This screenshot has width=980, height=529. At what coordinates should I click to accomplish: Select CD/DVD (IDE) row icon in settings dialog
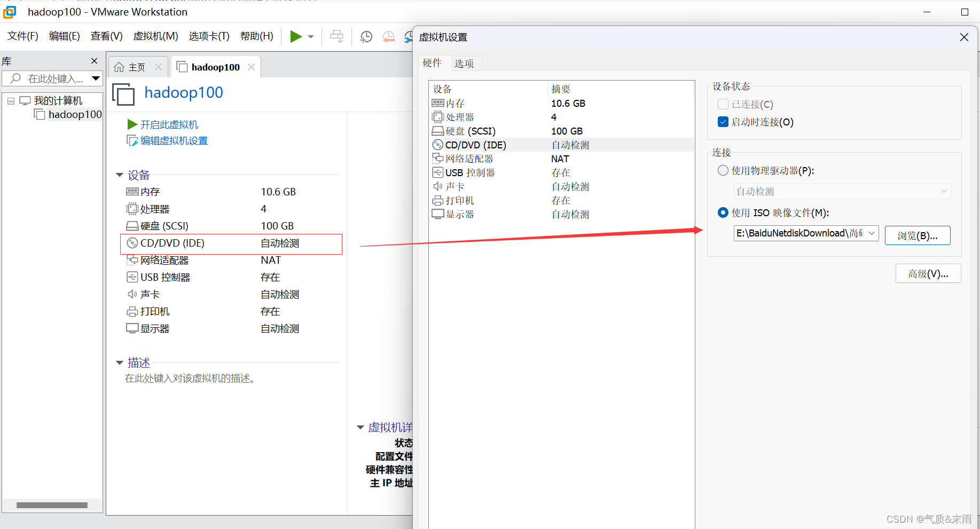tap(438, 145)
